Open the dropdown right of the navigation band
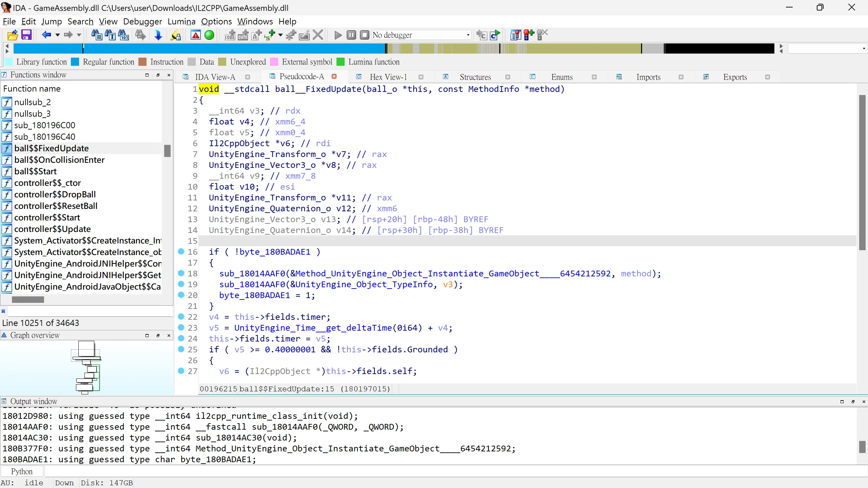The width and height of the screenshot is (868, 488). [x=864, y=49]
